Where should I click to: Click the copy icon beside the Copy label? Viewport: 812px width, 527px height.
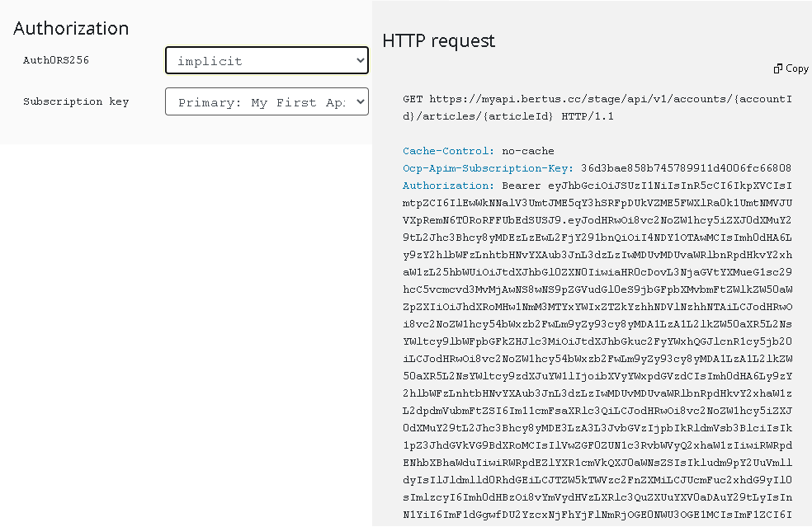(777, 68)
